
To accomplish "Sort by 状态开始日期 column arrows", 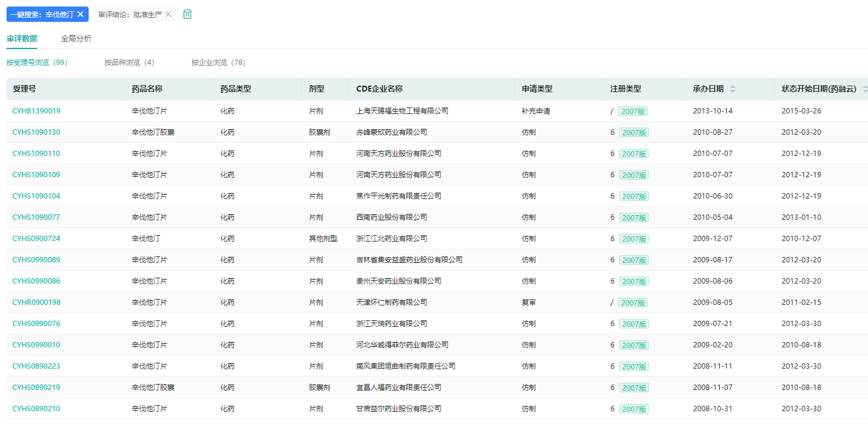I will [865, 89].
